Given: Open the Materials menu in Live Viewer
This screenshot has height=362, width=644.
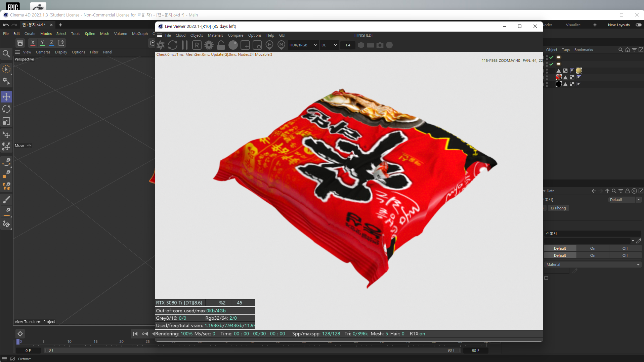Looking at the screenshot, I should [215, 35].
